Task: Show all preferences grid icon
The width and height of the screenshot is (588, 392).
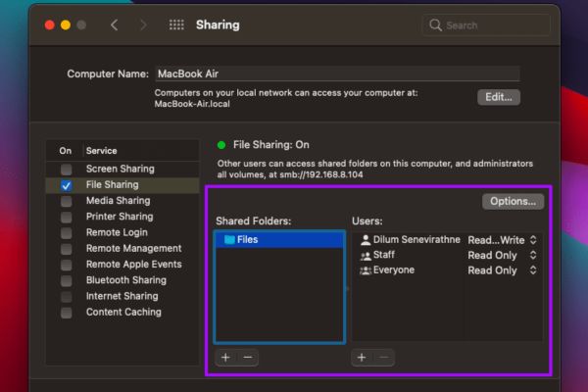Action: pyautogui.click(x=176, y=25)
